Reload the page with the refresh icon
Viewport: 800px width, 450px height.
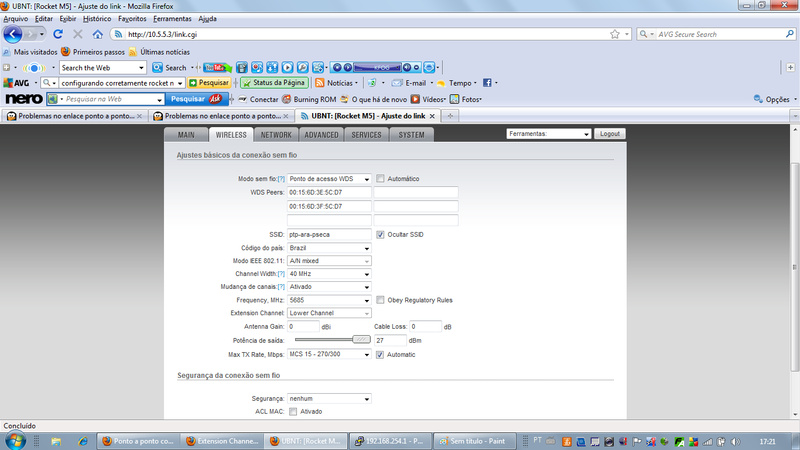click(58, 34)
